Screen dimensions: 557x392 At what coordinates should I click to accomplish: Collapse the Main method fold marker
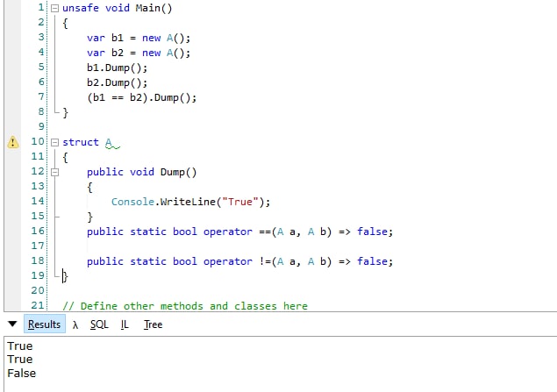click(x=54, y=8)
